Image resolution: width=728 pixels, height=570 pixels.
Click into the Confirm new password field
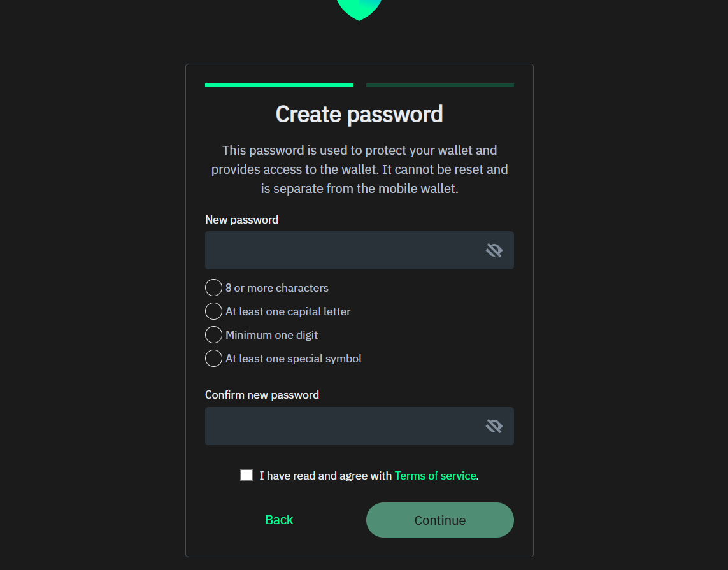click(341, 426)
